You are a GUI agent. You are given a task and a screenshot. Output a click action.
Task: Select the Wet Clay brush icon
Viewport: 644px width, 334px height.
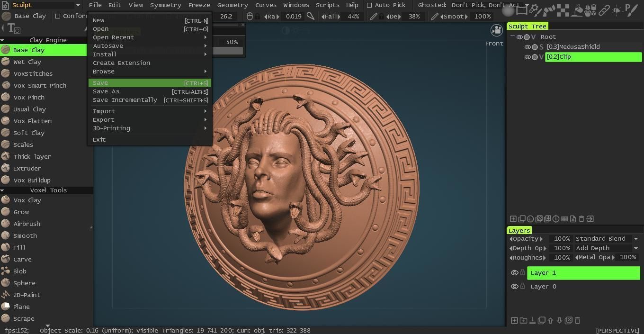[6, 62]
